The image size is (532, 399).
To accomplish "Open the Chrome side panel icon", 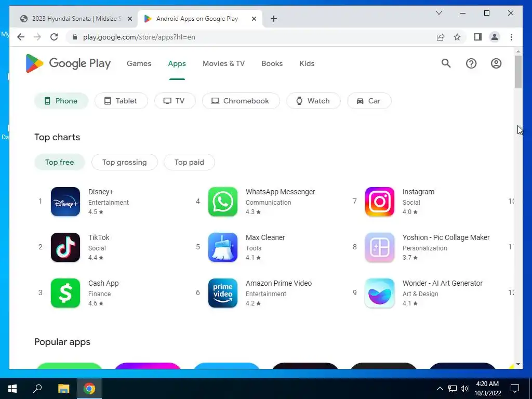I will click(478, 37).
